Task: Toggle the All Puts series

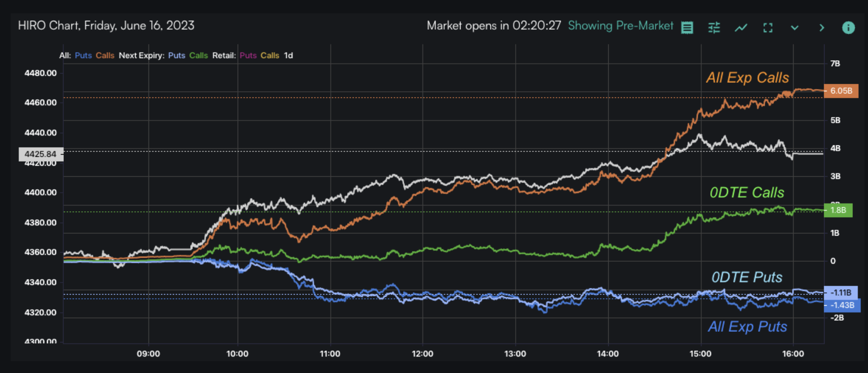Action: point(83,55)
